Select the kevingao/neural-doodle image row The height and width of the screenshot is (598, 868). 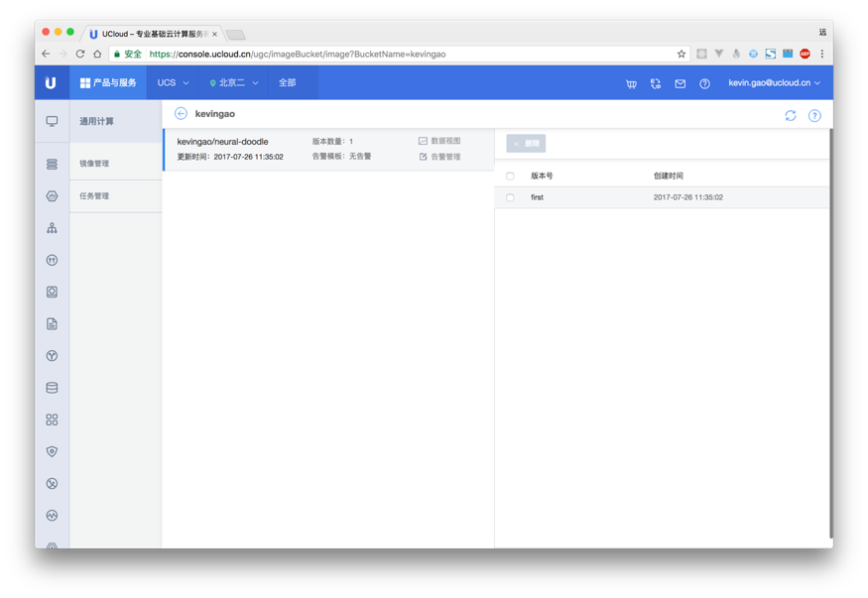point(328,150)
